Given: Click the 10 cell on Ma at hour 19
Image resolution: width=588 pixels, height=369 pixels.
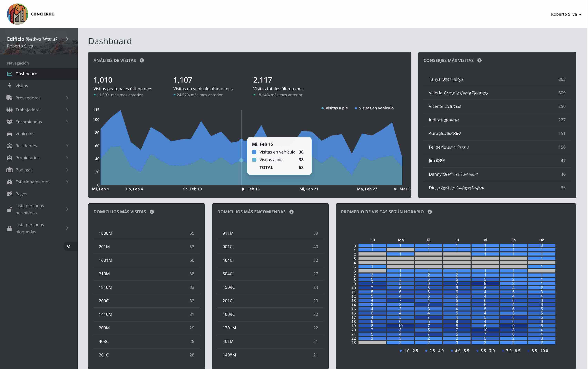Looking at the screenshot, I should click(400, 326).
